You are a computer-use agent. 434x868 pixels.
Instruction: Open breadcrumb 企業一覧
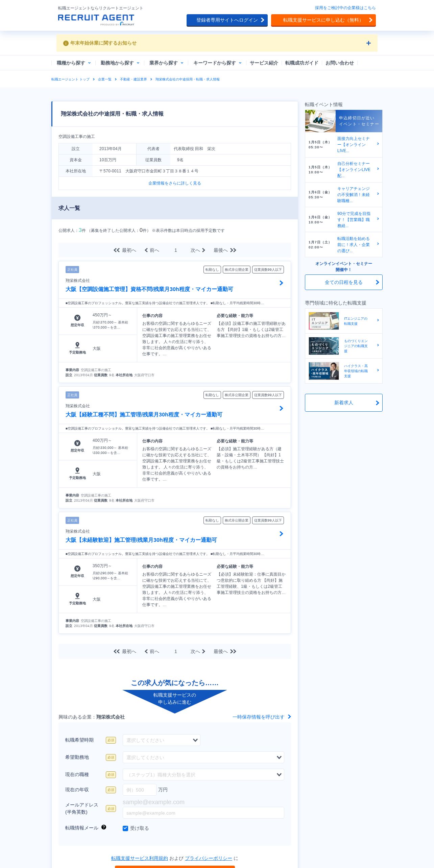click(104, 79)
